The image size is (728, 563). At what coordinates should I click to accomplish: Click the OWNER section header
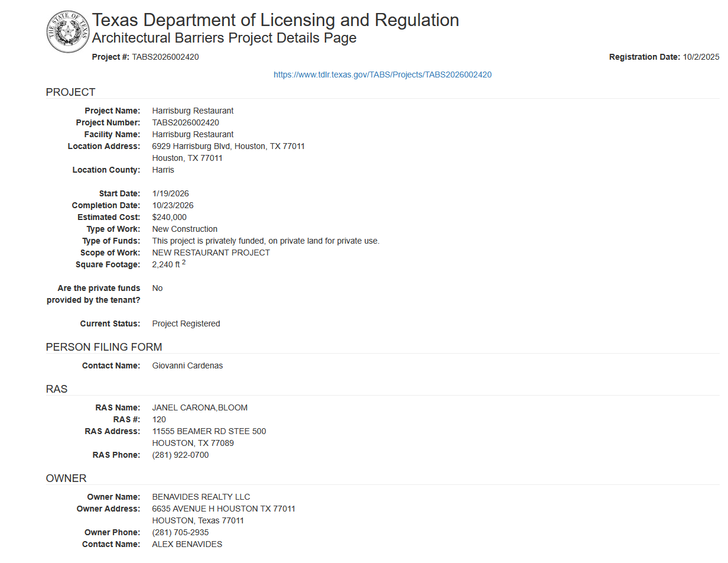point(66,478)
